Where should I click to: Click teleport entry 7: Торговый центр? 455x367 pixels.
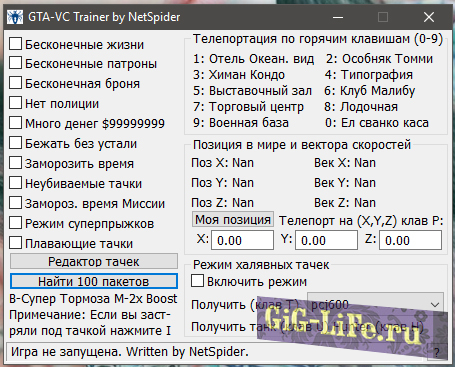[x=248, y=107]
